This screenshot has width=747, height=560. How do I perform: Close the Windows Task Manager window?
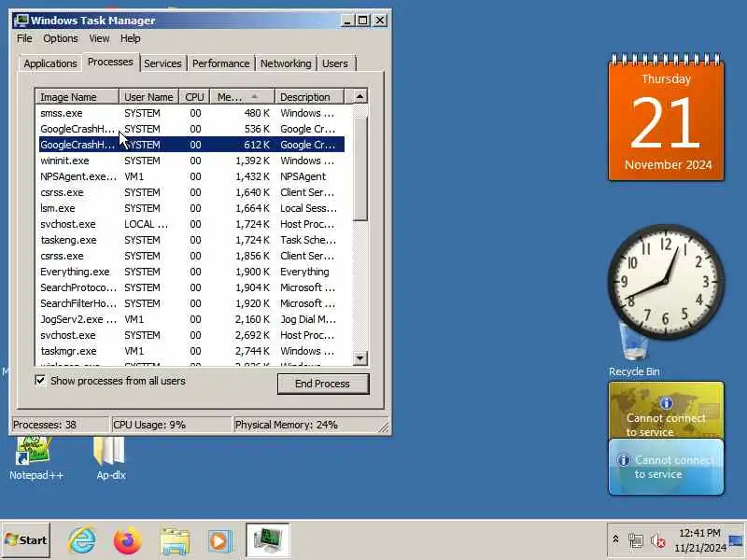coord(380,21)
